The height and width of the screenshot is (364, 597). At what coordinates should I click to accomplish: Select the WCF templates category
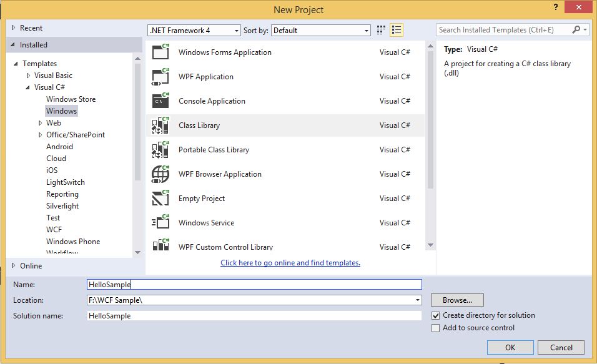(x=54, y=230)
